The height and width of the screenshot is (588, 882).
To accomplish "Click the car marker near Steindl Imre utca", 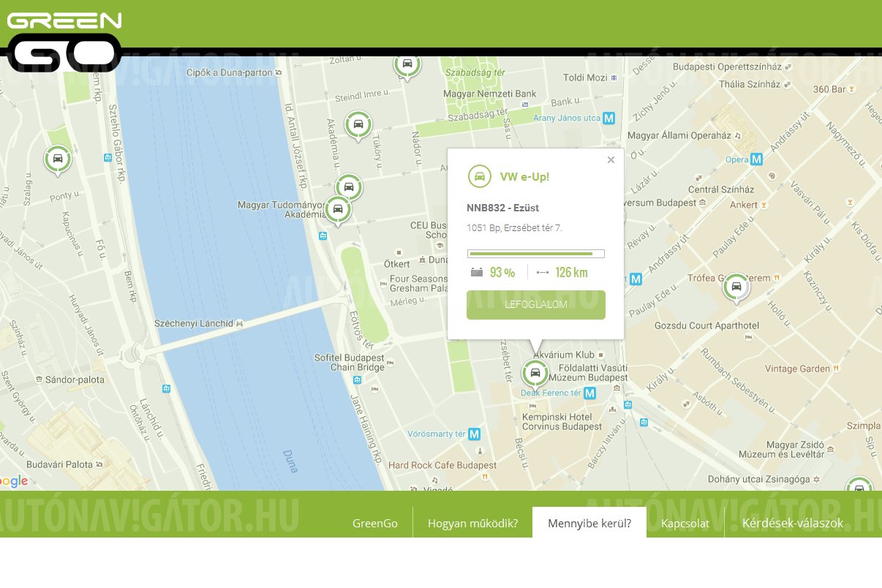I will point(358,125).
